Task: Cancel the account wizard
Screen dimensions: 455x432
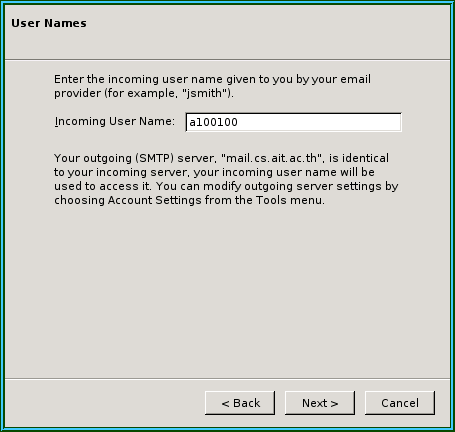Action: (400, 403)
